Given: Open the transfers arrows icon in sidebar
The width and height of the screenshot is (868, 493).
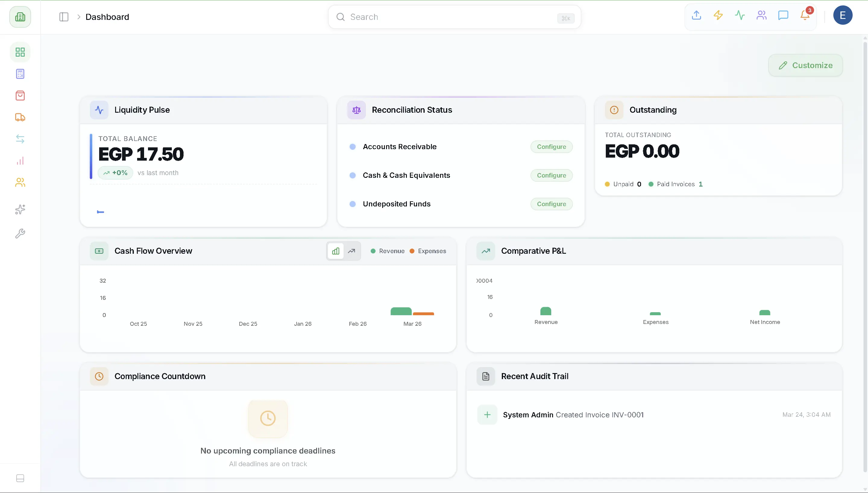Looking at the screenshot, I should [x=20, y=139].
